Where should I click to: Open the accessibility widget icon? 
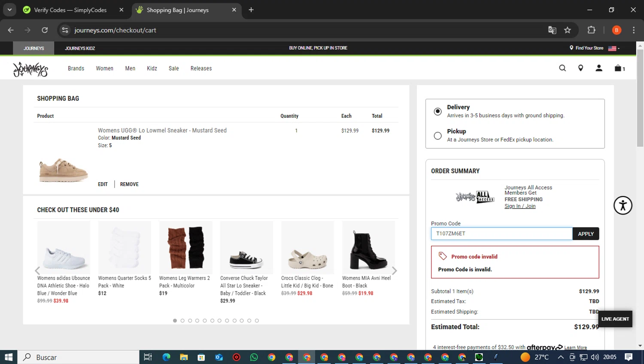click(x=623, y=205)
